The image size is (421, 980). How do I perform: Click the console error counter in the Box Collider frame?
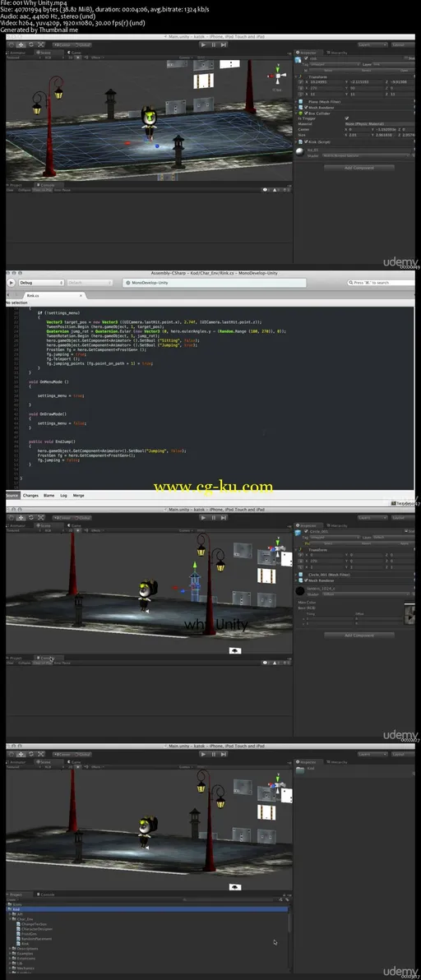pos(285,190)
